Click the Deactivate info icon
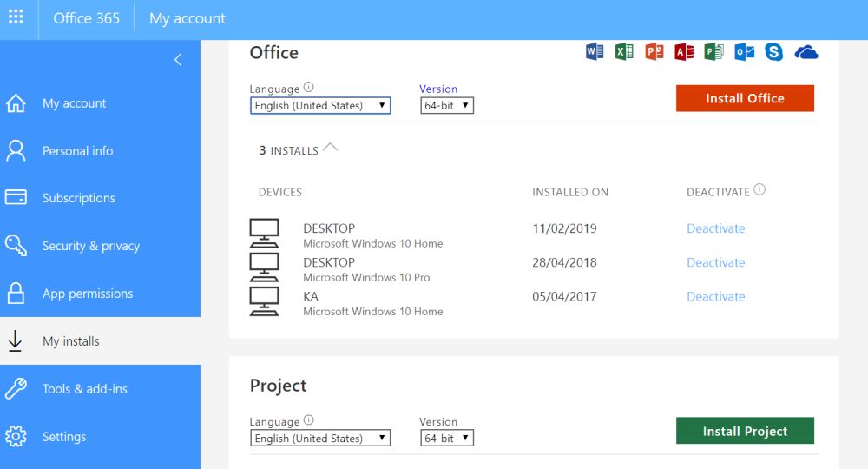 click(760, 190)
